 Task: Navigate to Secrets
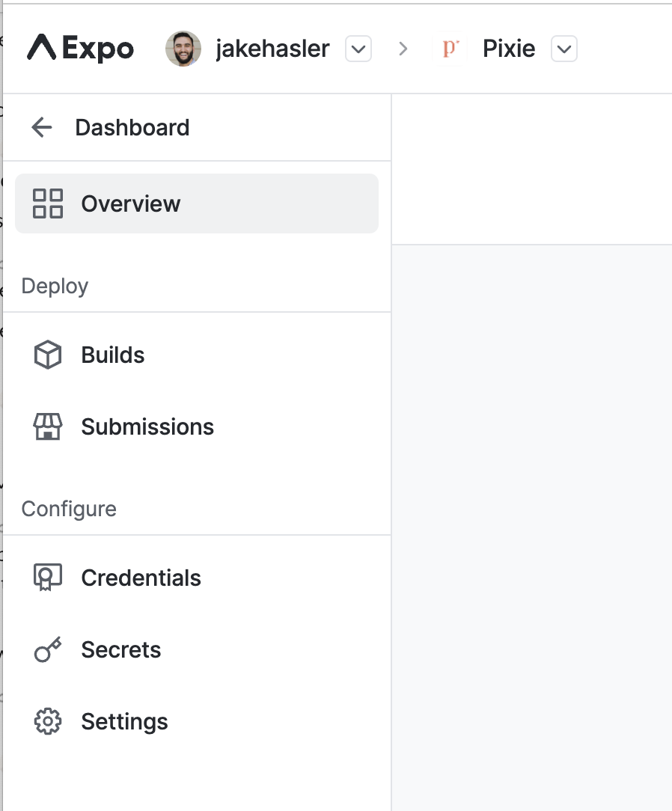120,649
